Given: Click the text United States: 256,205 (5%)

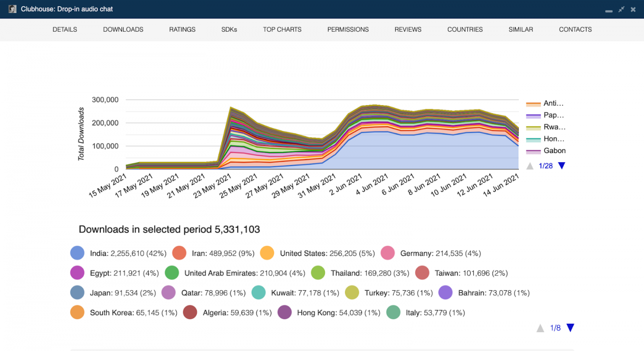Looking at the screenshot, I should pos(328,253).
